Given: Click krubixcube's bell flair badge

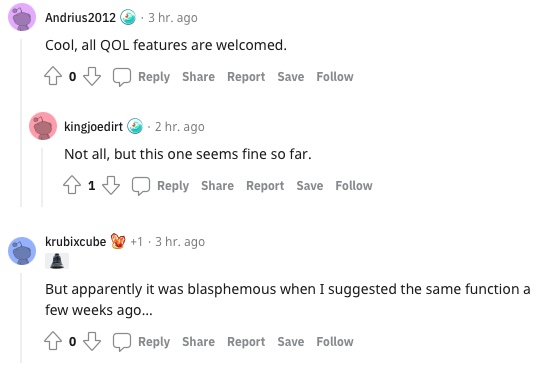Looking at the screenshot, I should point(57,261).
